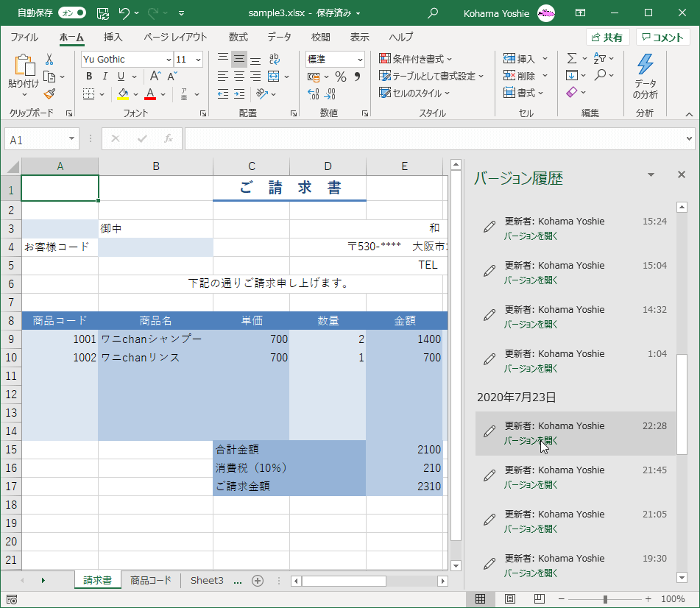The width and height of the screenshot is (700, 608).
Task: Click the font color red swatch button
Action: click(x=150, y=93)
